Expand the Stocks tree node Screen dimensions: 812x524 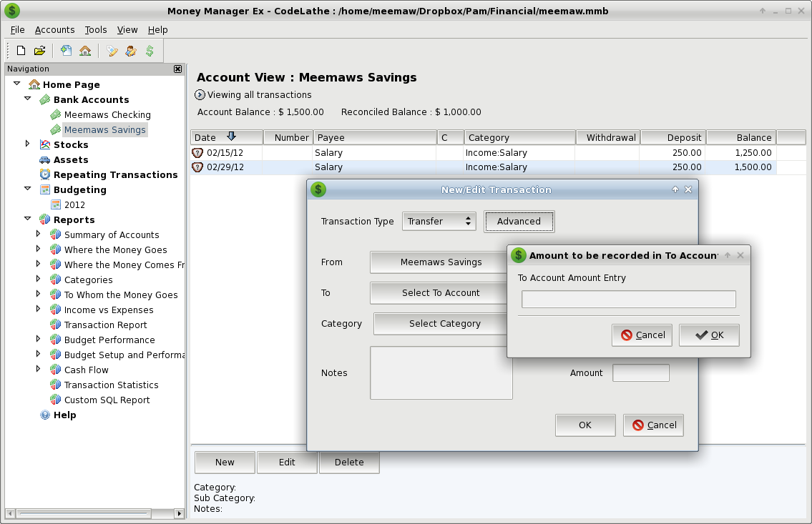(x=27, y=144)
